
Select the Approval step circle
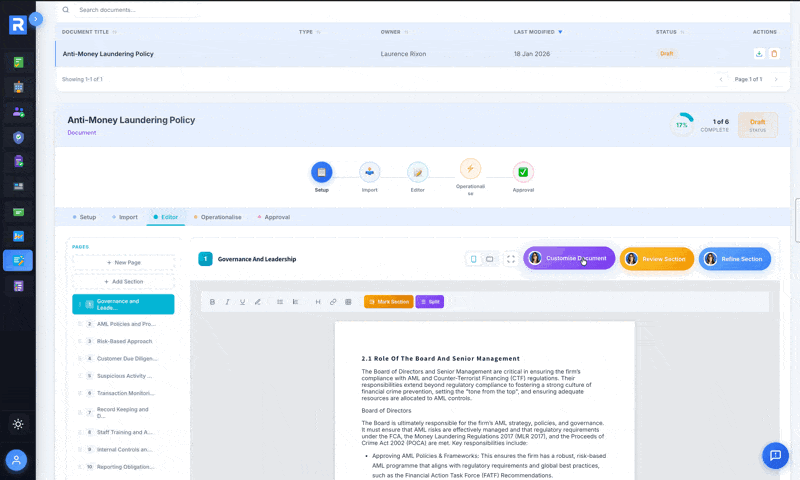pos(523,172)
